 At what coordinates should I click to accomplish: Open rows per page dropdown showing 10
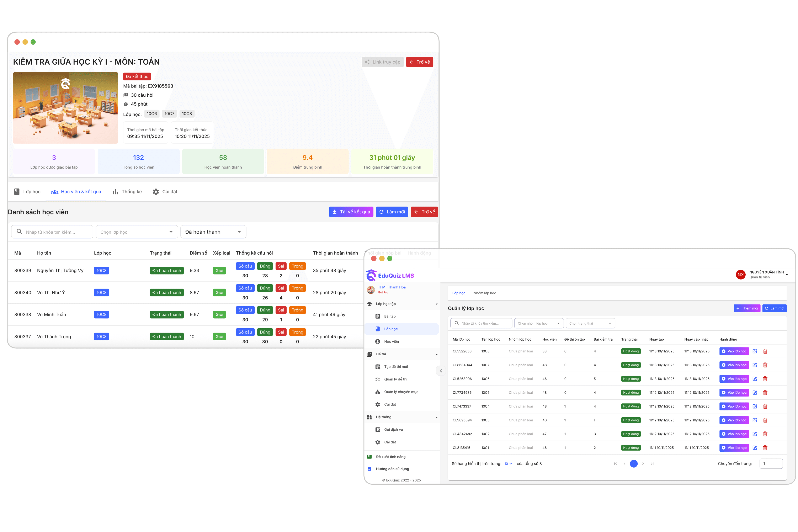[x=508, y=464]
